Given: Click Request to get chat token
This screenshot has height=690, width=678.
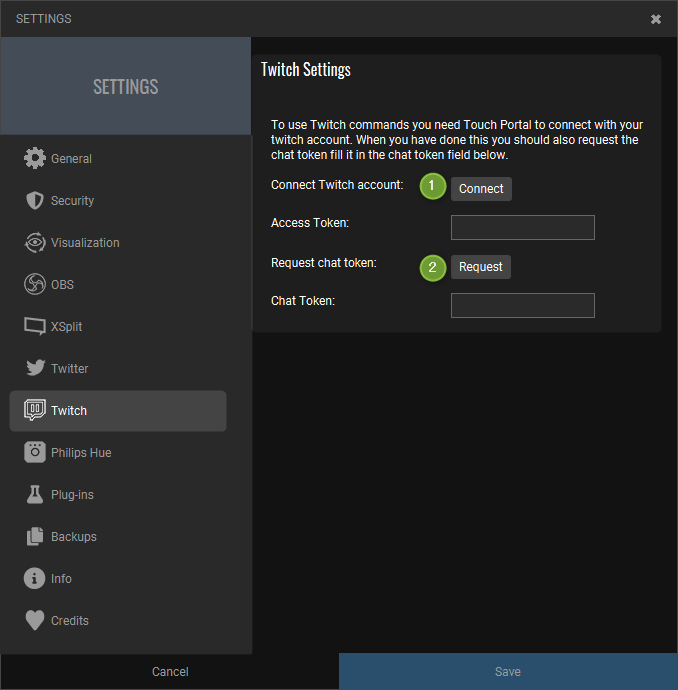Looking at the screenshot, I should click(481, 267).
